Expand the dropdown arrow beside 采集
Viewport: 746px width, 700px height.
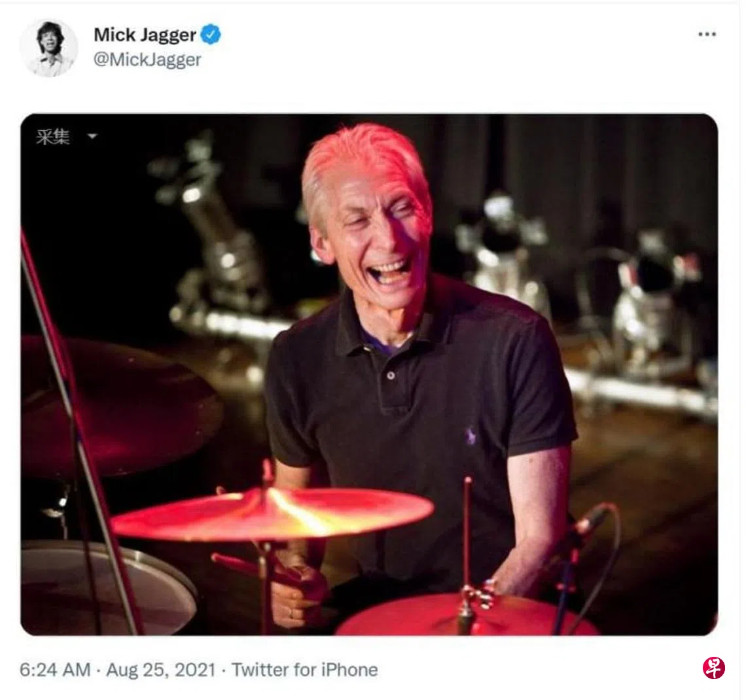[x=92, y=137]
